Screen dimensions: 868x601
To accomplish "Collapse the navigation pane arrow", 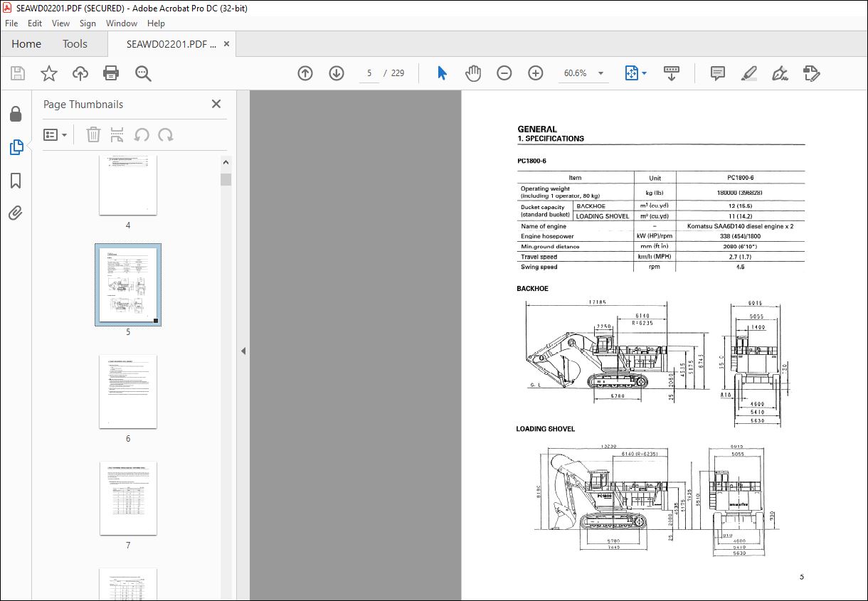I will click(x=243, y=351).
